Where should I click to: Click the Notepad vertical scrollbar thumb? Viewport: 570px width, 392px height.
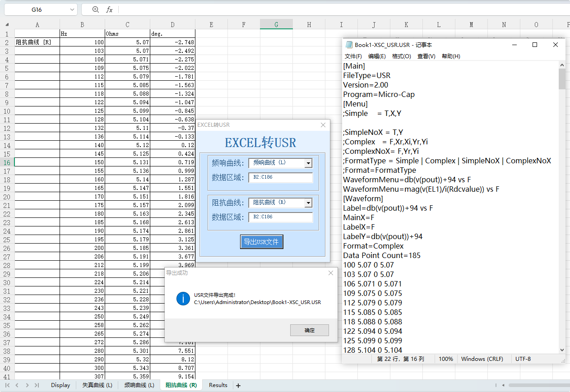(562, 79)
